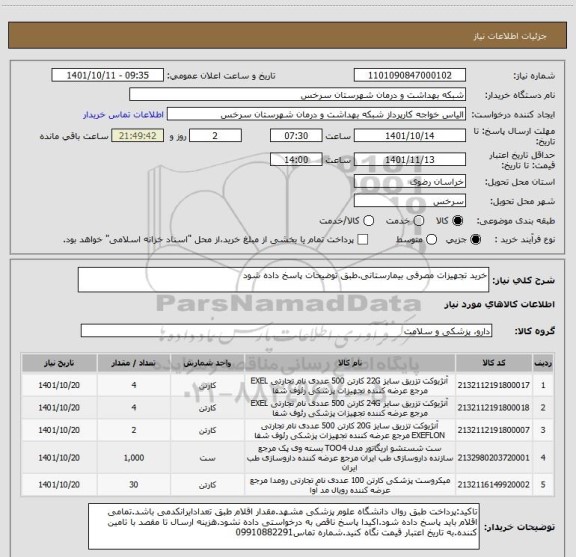Click the گروه کالا field دارو، پزشکی و سلامت

[x=286, y=331]
